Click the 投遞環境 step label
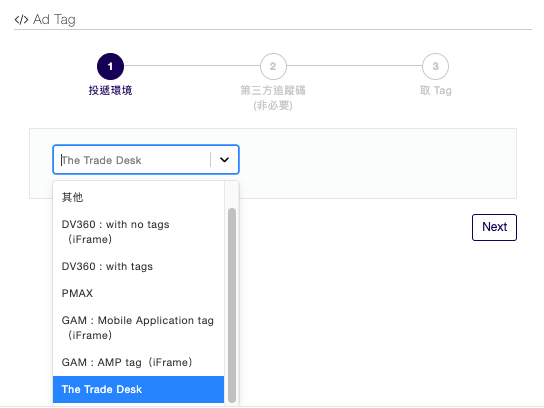Screen dimensions: 544x408 [x=110, y=91]
